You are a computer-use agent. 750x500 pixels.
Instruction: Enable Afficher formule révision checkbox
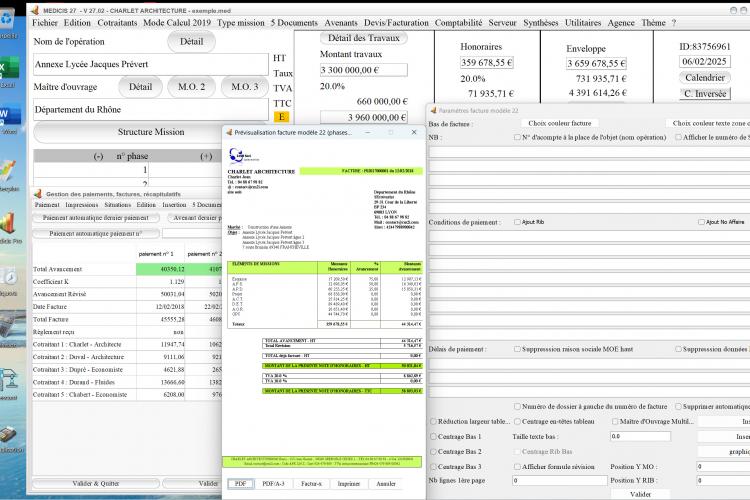click(517, 467)
